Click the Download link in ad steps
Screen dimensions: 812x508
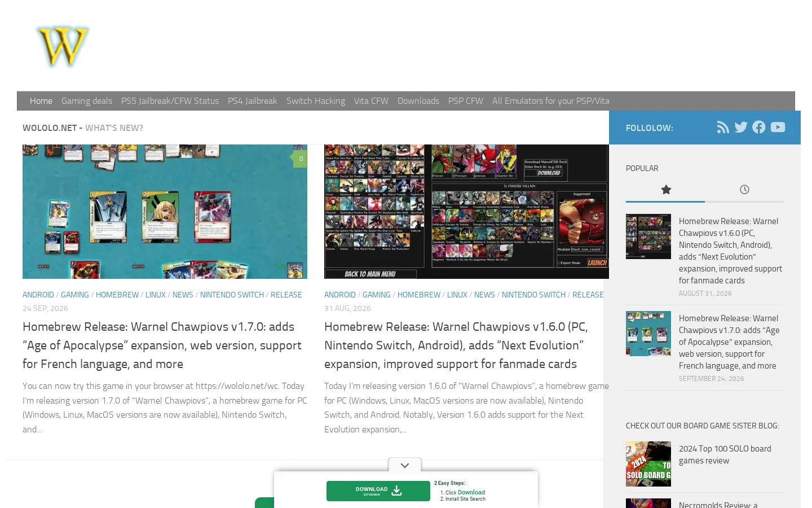471,492
